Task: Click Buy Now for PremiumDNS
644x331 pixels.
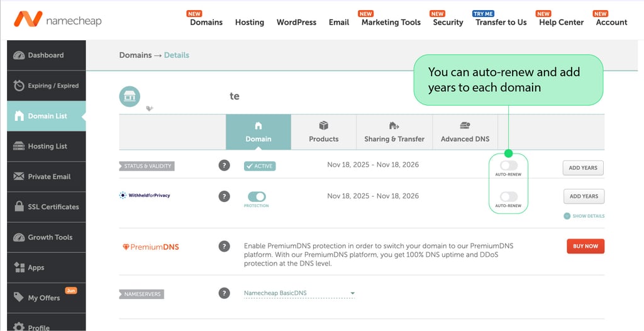Action: pyautogui.click(x=586, y=246)
